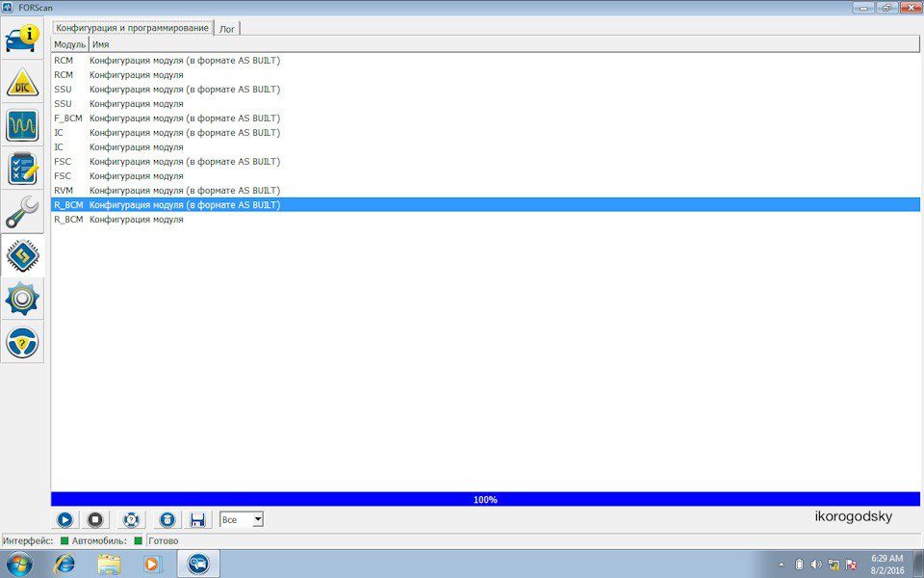This screenshot has height=578, width=924.
Task: Open the settings gear section
Action: 22,300
